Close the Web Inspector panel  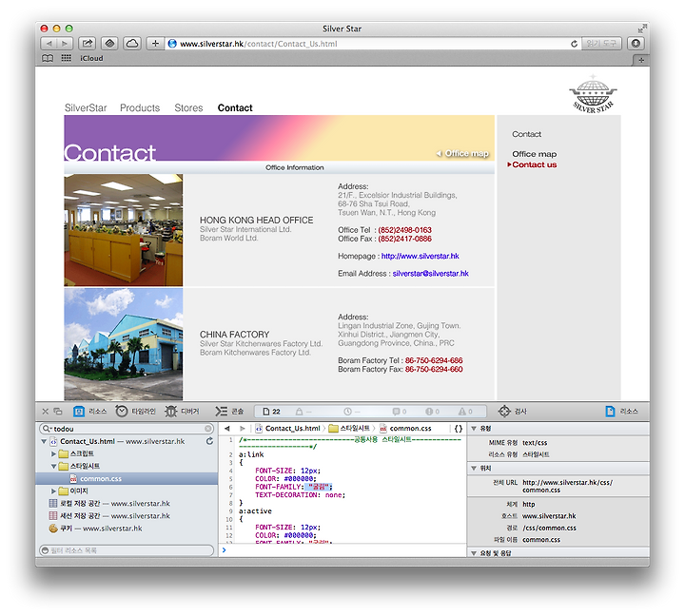45,412
